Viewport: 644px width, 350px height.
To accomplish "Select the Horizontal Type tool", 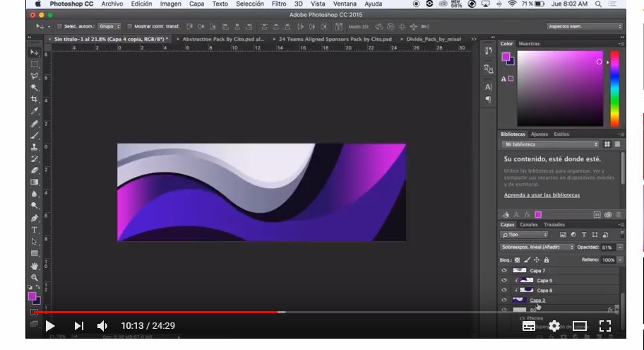I will pos(35,230).
